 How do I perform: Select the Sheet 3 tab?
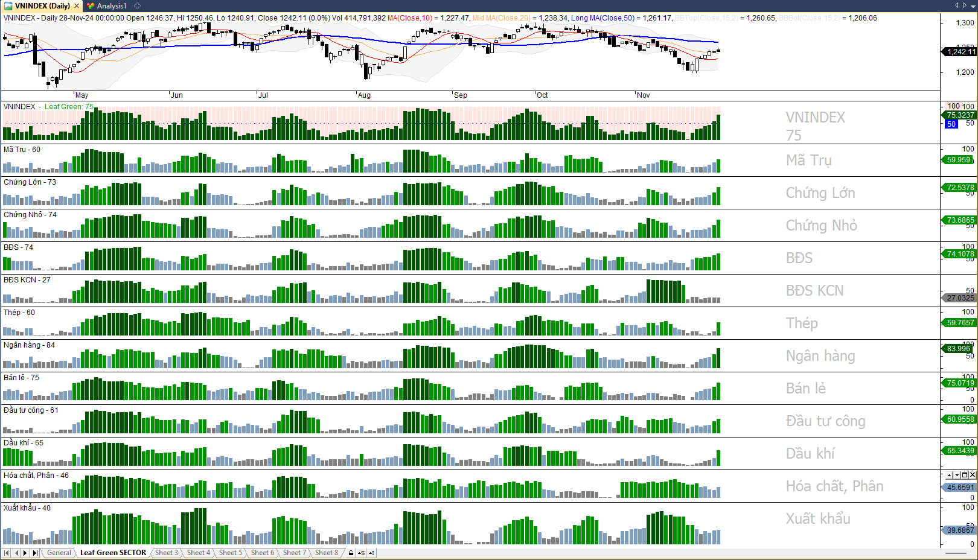pos(166,553)
